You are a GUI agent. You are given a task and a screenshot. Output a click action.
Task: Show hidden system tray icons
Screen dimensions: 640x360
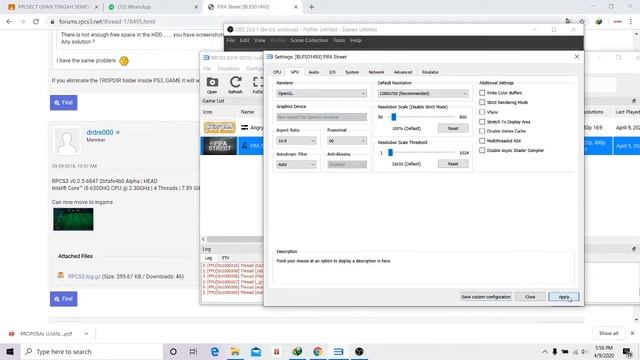[544, 351]
